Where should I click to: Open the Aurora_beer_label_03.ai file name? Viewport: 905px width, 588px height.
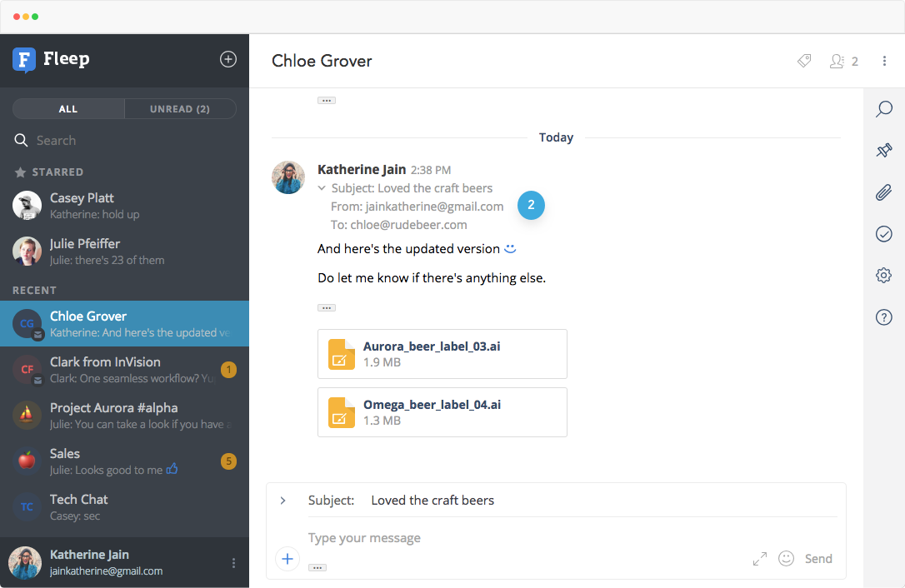point(432,346)
